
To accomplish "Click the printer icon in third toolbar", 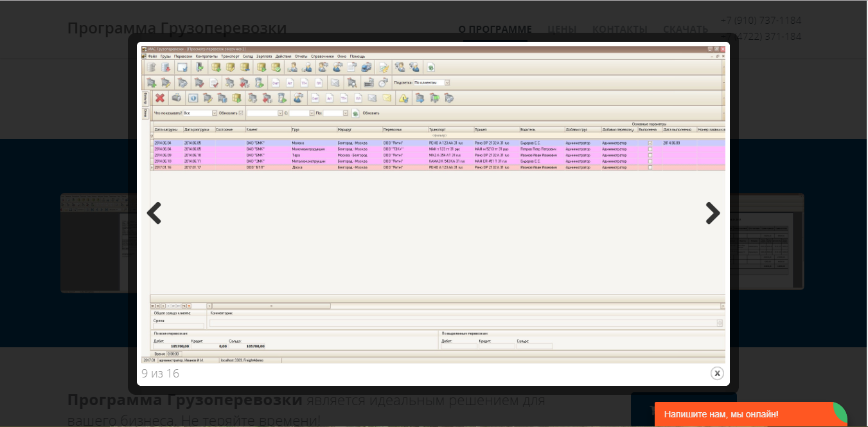I will click(176, 98).
